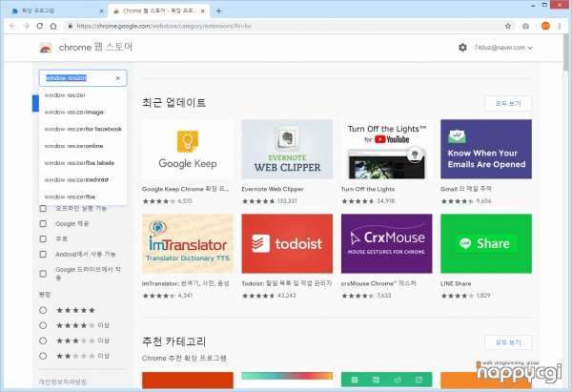Viewport: 572px width, 392px height.
Task: Click the 추천 카테고리 section heading
Action: pyautogui.click(x=174, y=341)
